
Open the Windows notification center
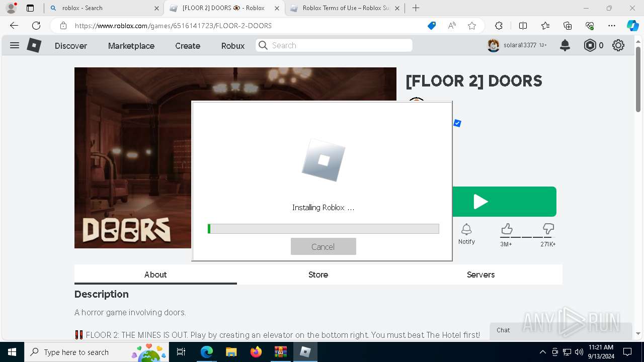click(627, 352)
